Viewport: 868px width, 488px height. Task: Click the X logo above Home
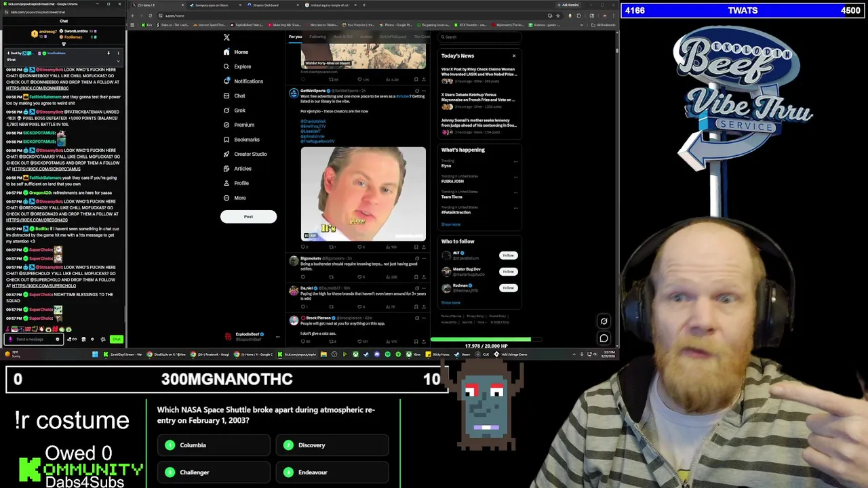pos(226,37)
